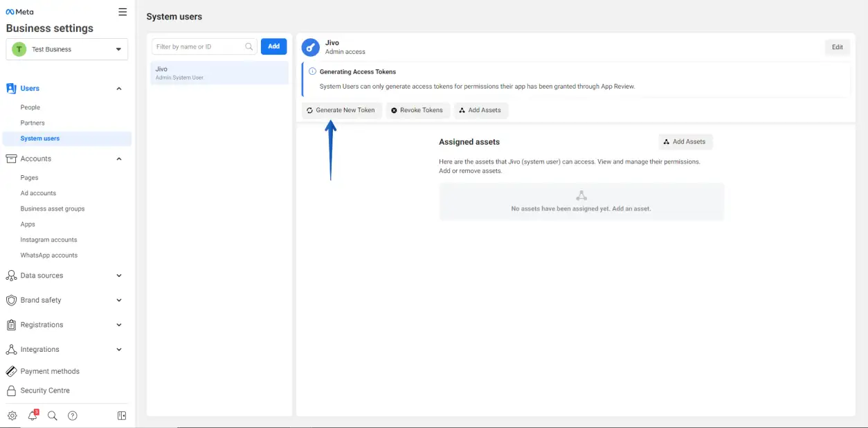Click the Jivo key avatar icon
The height and width of the screenshot is (428, 868).
click(x=311, y=47)
